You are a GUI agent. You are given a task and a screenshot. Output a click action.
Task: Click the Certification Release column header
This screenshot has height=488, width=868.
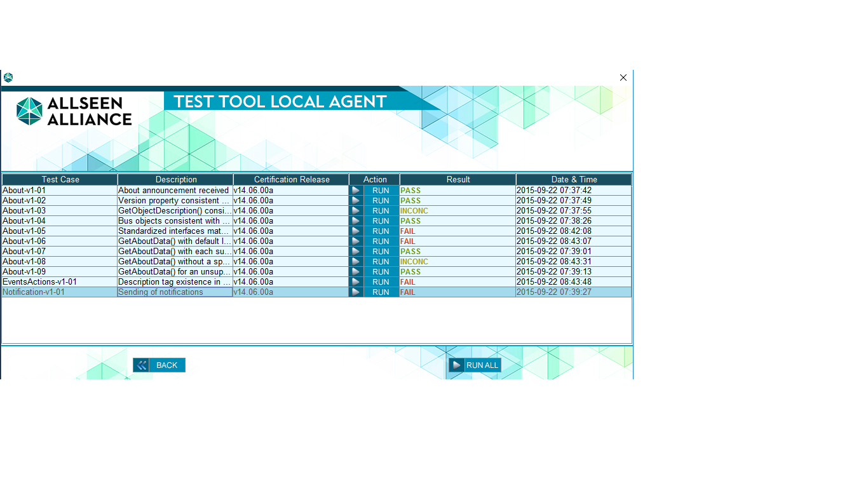(x=292, y=179)
